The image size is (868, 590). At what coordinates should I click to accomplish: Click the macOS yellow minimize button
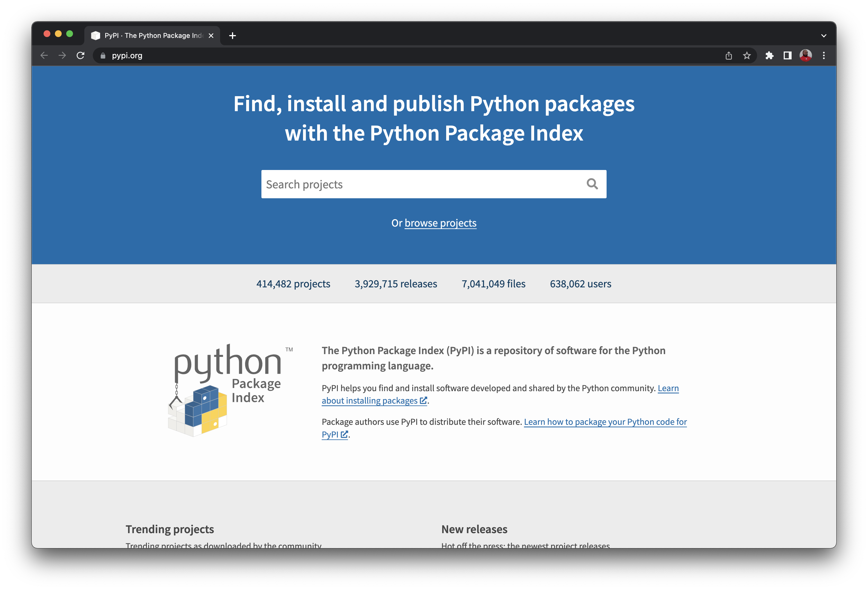tap(58, 34)
